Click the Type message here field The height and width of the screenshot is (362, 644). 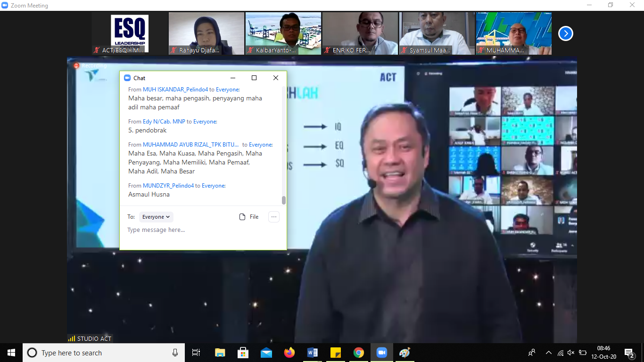point(203,230)
